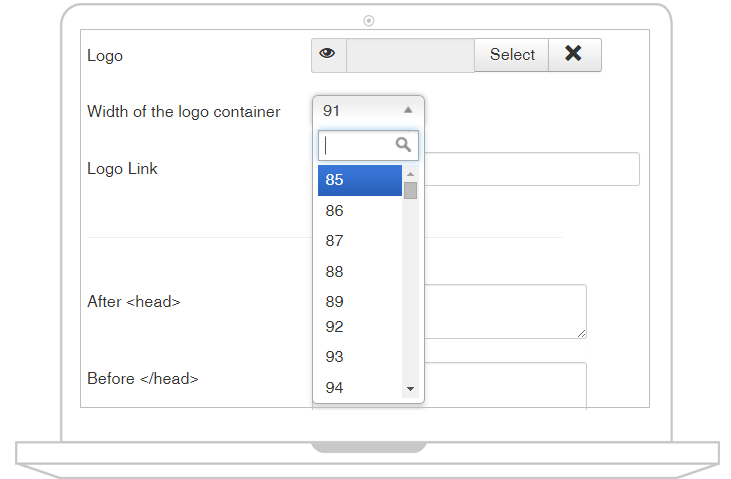Select option 94 in the dropdown
The height and width of the screenshot is (479, 731).
point(359,387)
